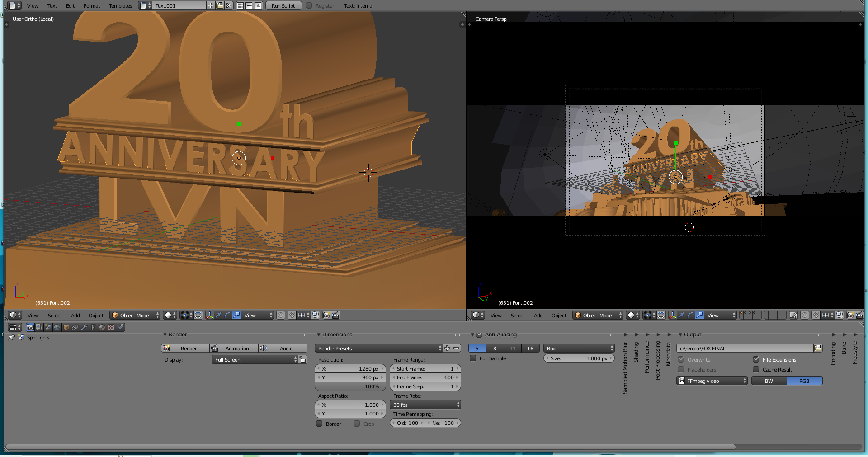Open Select menu in left 3D viewport
The width and height of the screenshot is (868, 457).
(55, 316)
